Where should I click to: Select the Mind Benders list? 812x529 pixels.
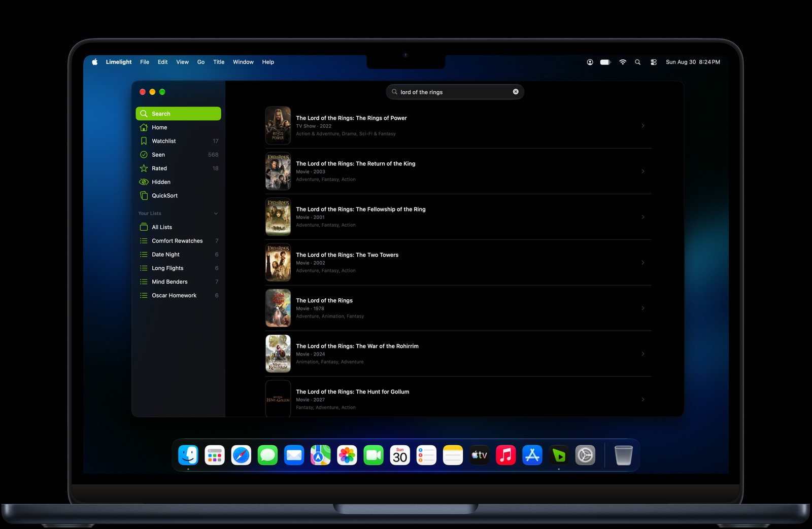[x=178, y=282]
